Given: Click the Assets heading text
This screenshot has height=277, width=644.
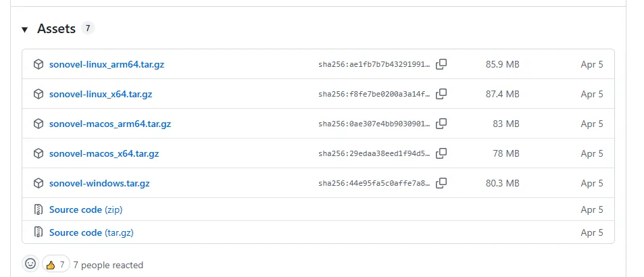Looking at the screenshot, I should 56,29.
